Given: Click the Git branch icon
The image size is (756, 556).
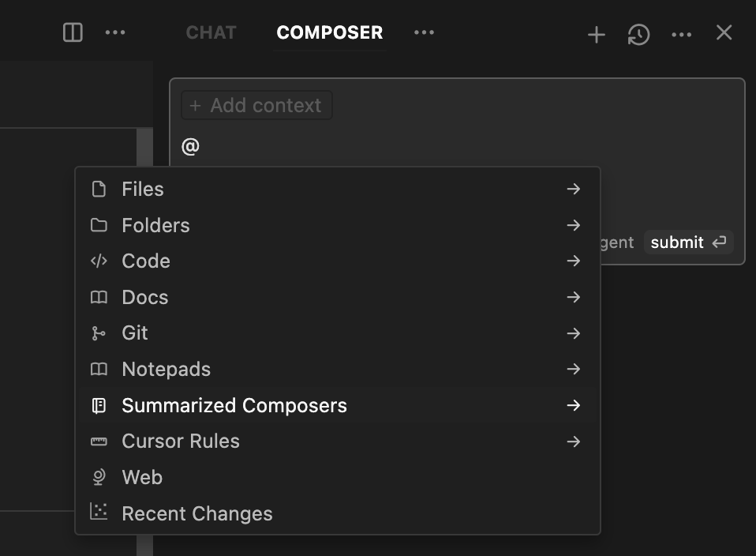Looking at the screenshot, I should click(99, 333).
